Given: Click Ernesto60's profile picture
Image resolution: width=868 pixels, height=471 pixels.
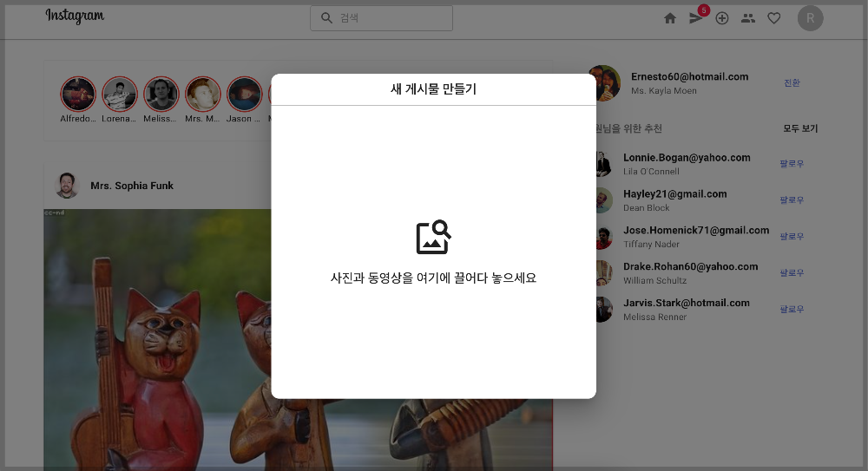Looking at the screenshot, I should (605, 83).
